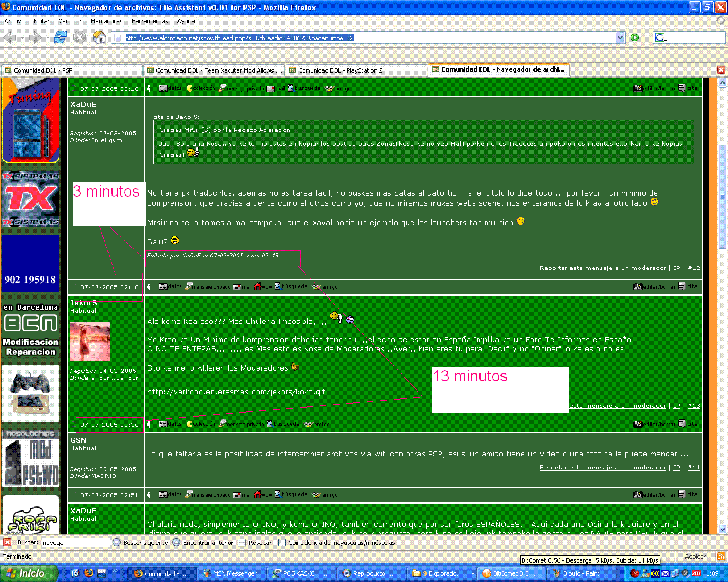Click the JekurS username
The width and height of the screenshot is (728, 582).
(x=84, y=303)
